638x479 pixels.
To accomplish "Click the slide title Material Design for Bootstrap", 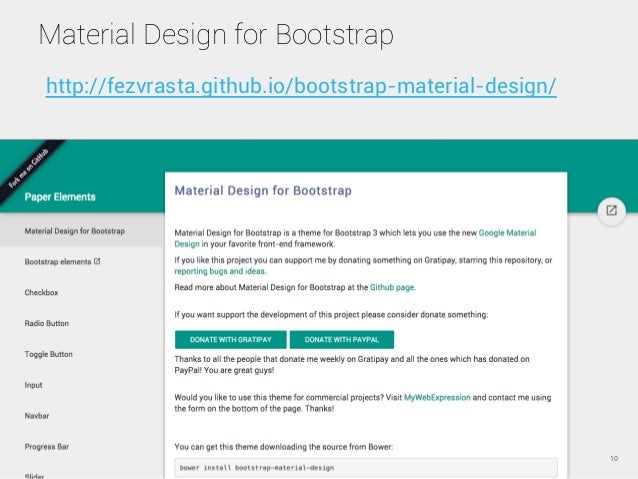I will pyautogui.click(x=216, y=35).
